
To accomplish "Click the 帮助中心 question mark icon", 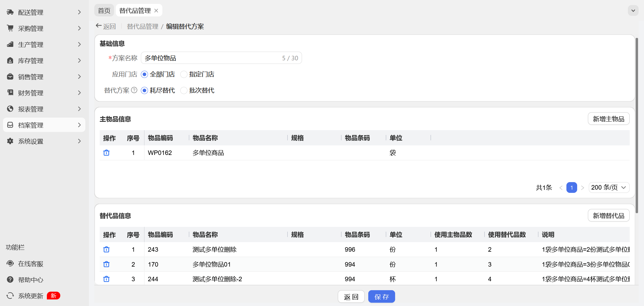I will coord(10,280).
